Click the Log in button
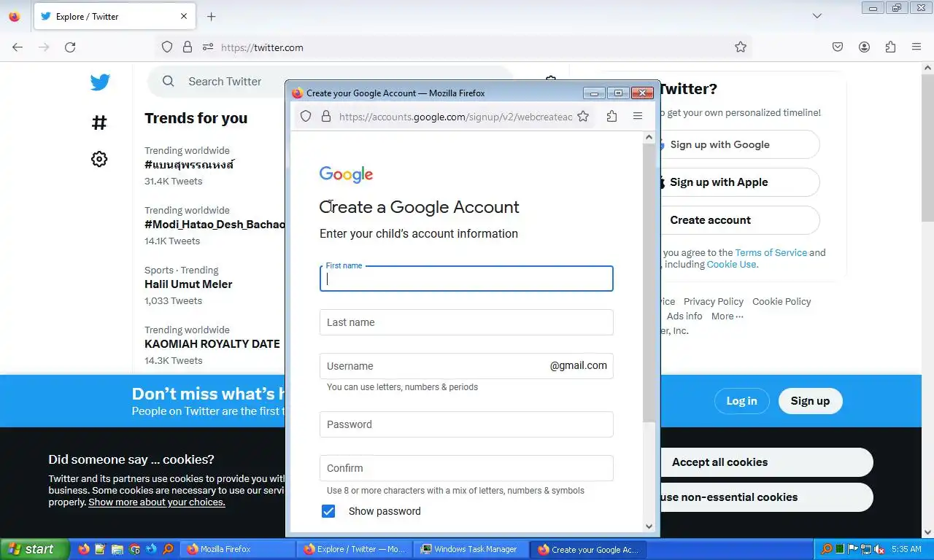 (741, 401)
